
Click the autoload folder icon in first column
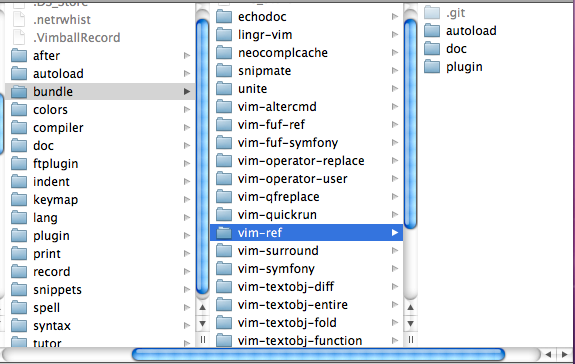tap(19, 73)
